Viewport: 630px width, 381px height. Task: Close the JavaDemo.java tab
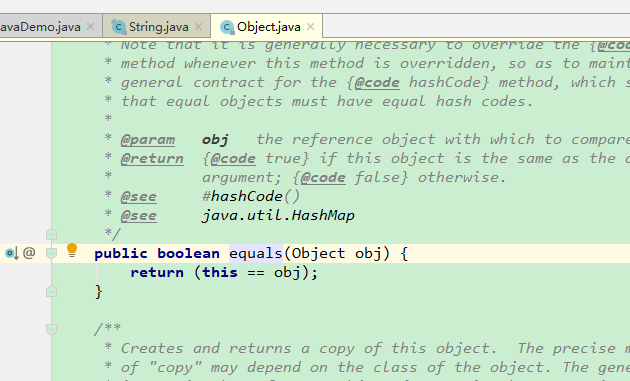pos(91,27)
